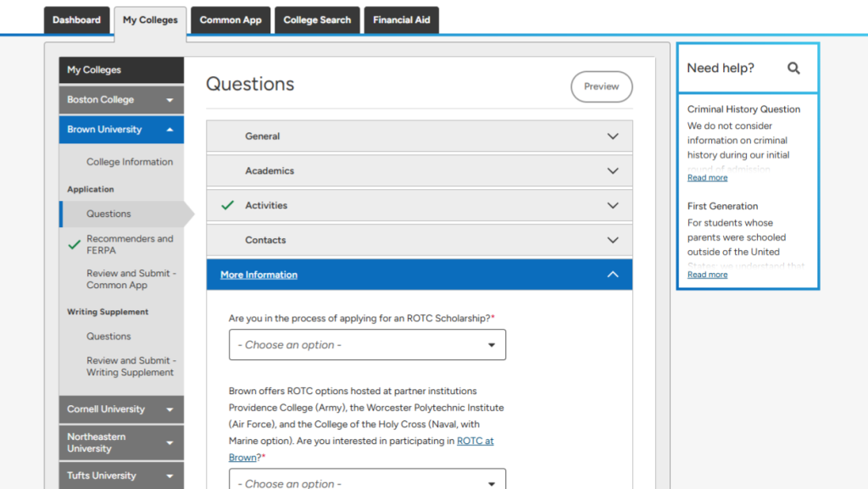Go to the Financial Aid tab

pos(401,20)
